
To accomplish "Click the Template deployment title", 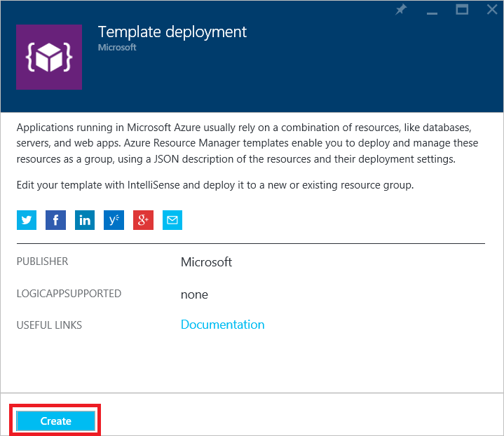I will (x=172, y=32).
